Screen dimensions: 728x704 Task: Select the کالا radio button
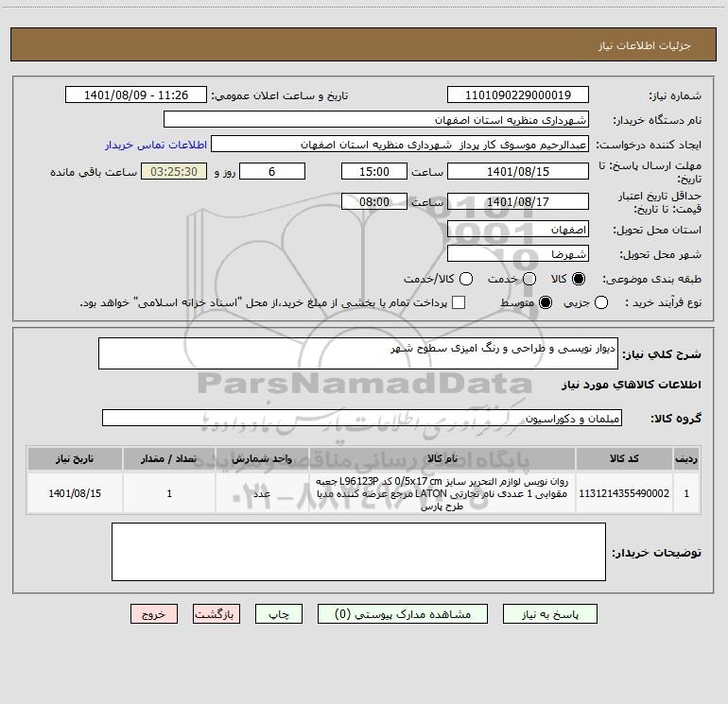579,279
